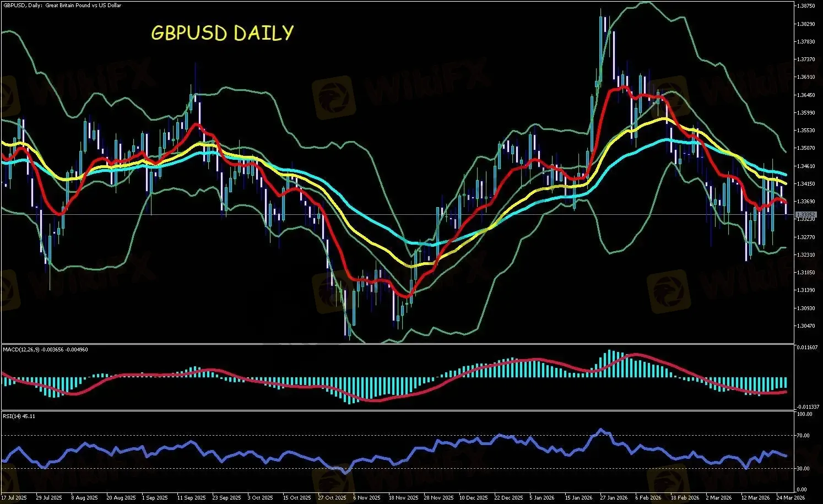
Task: Select the 23 Sep 2025 date label
Action: [226, 498]
